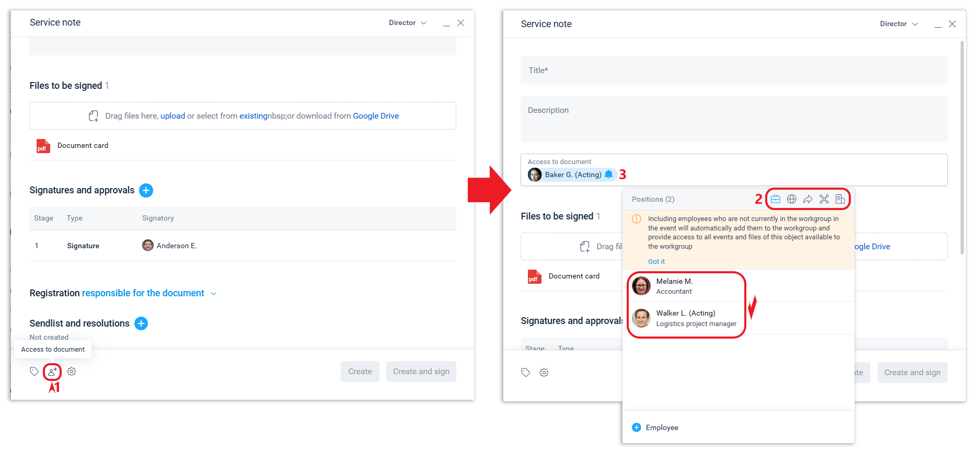Add a sendlist via plus next to Sendlist and resolutions
The image size is (980, 452).
[141, 323]
